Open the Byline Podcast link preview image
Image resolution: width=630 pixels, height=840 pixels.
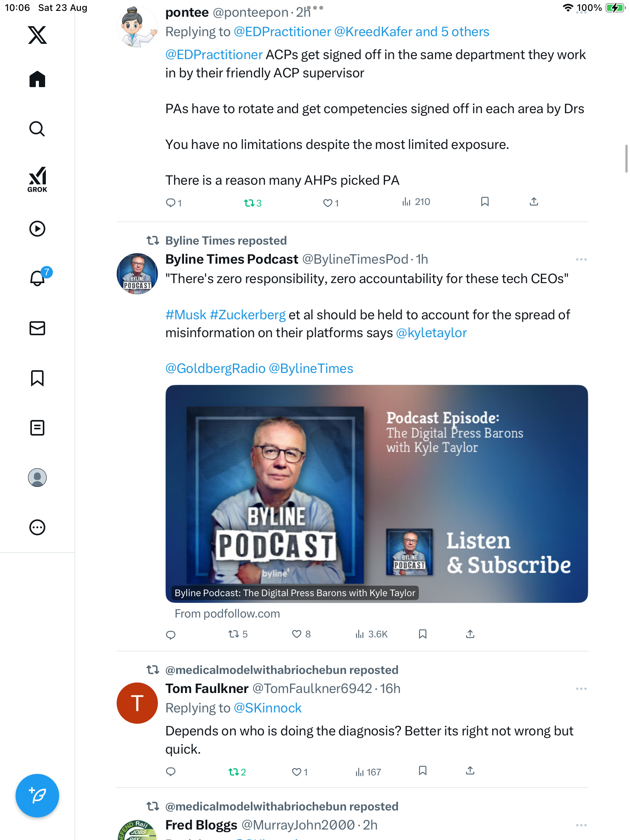(x=376, y=494)
